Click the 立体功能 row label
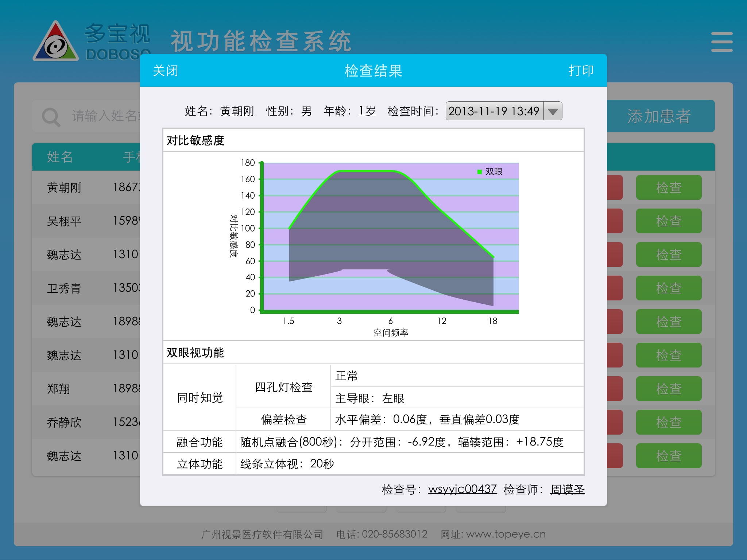The width and height of the screenshot is (747, 560). [x=200, y=464]
